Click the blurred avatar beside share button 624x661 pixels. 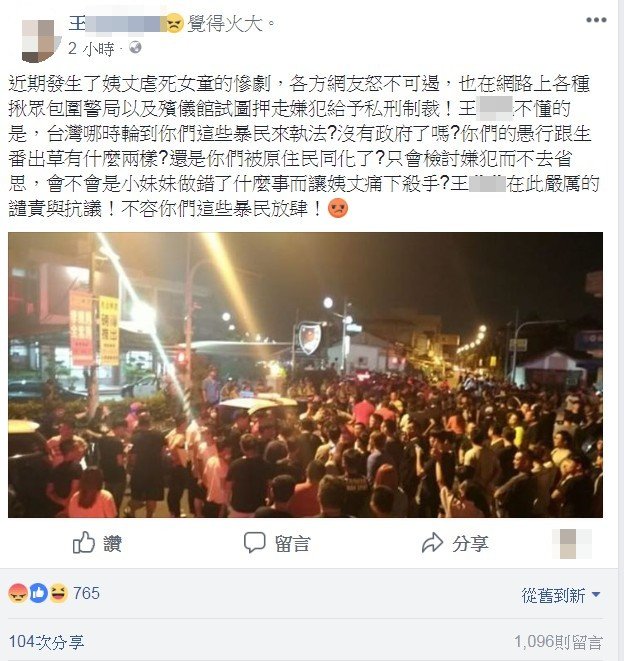[x=572, y=544]
